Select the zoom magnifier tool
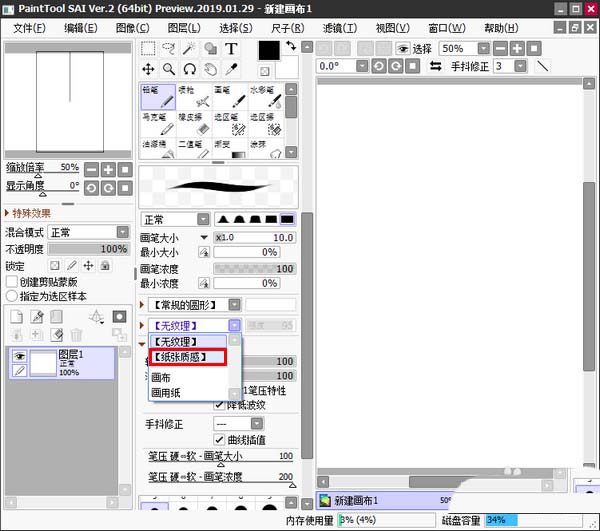Screen dimensions: 600x531 coord(169,69)
